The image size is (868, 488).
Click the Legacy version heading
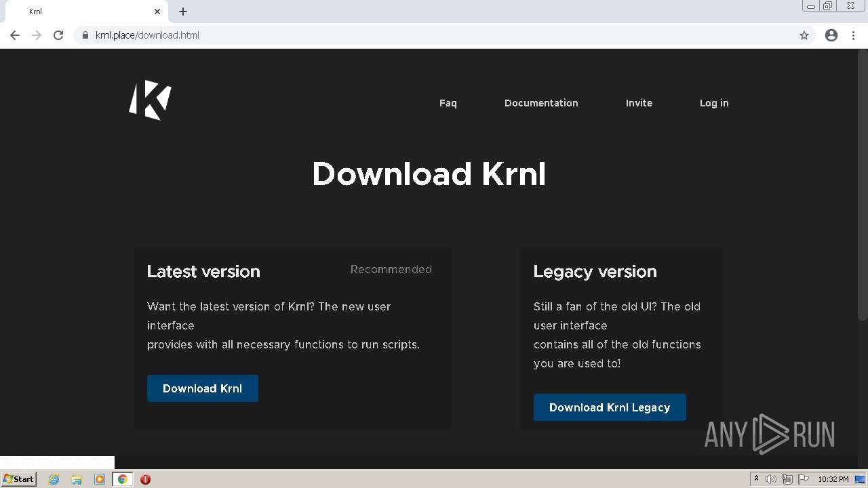595,271
